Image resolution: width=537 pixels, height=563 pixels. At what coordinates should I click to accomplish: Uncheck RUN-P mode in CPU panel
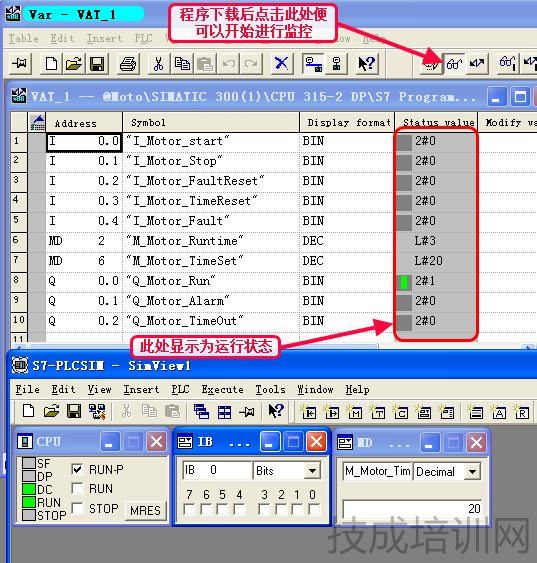tap(77, 469)
